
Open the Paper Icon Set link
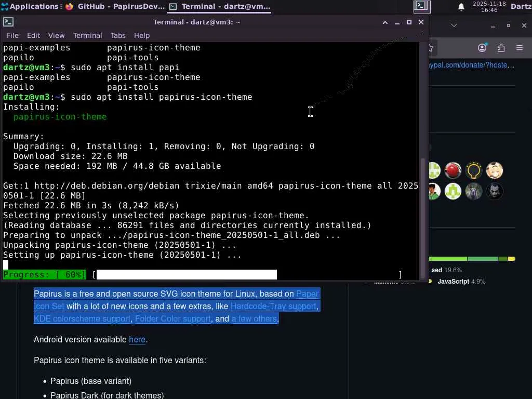pyautogui.click(x=308, y=294)
